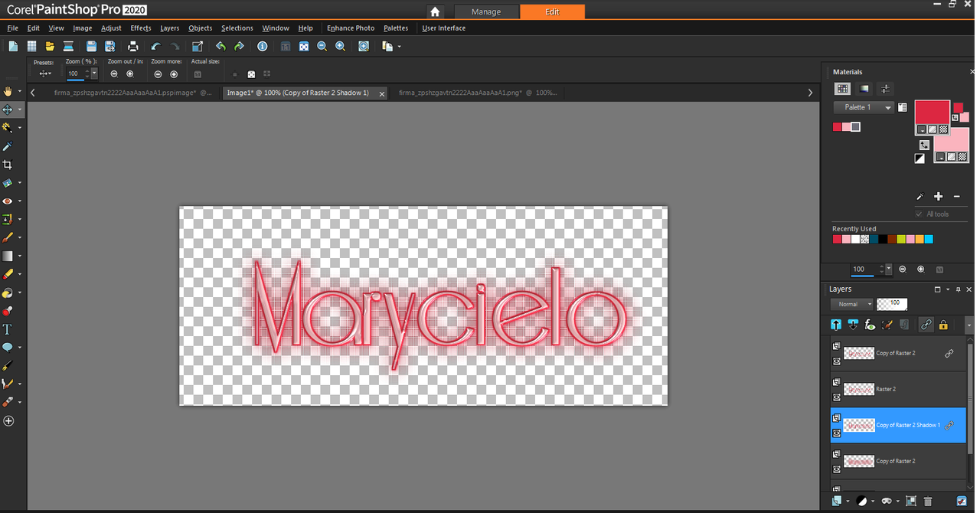Viewport: 980px width, 513px height.
Task: Select the Paint Brush tool
Action: pyautogui.click(x=8, y=238)
